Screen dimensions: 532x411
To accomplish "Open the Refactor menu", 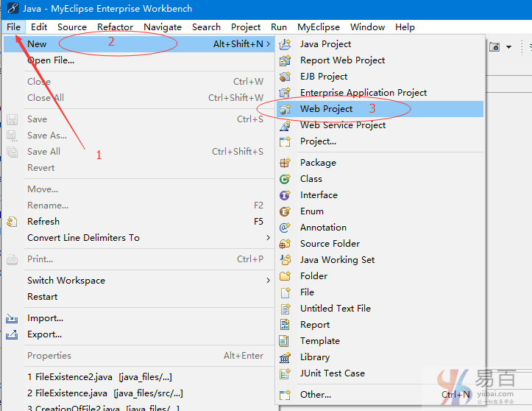I will click(115, 27).
